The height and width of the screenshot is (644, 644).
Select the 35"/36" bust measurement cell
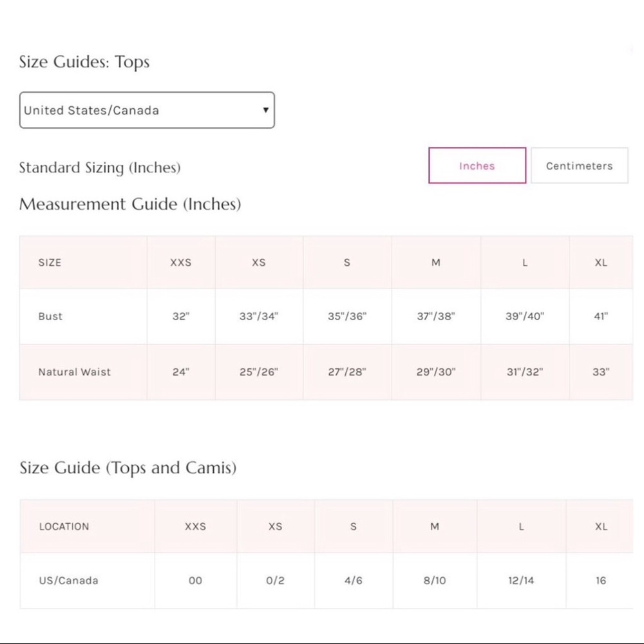pos(347,316)
